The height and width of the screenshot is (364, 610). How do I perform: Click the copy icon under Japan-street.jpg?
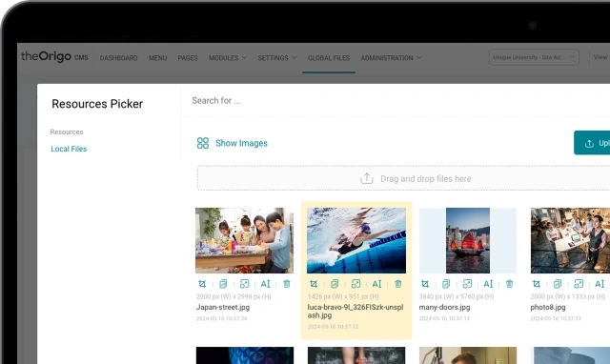pos(223,284)
